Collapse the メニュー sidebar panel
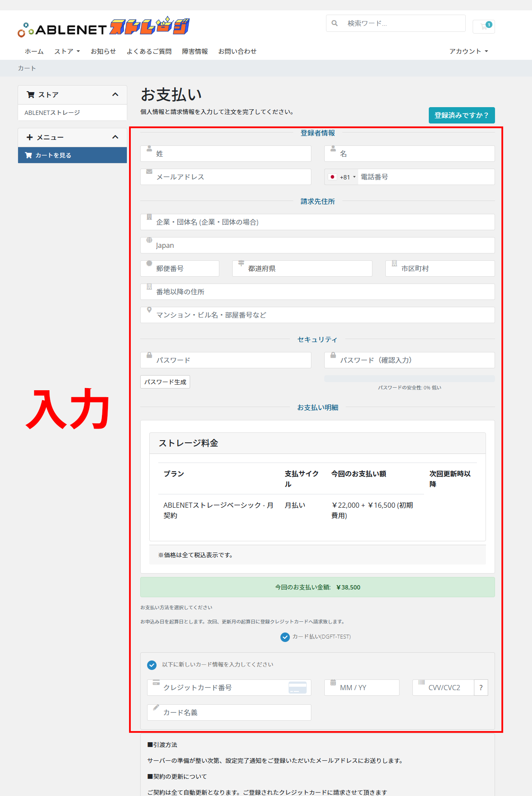Image resolution: width=532 pixels, height=796 pixels. pyautogui.click(x=115, y=137)
